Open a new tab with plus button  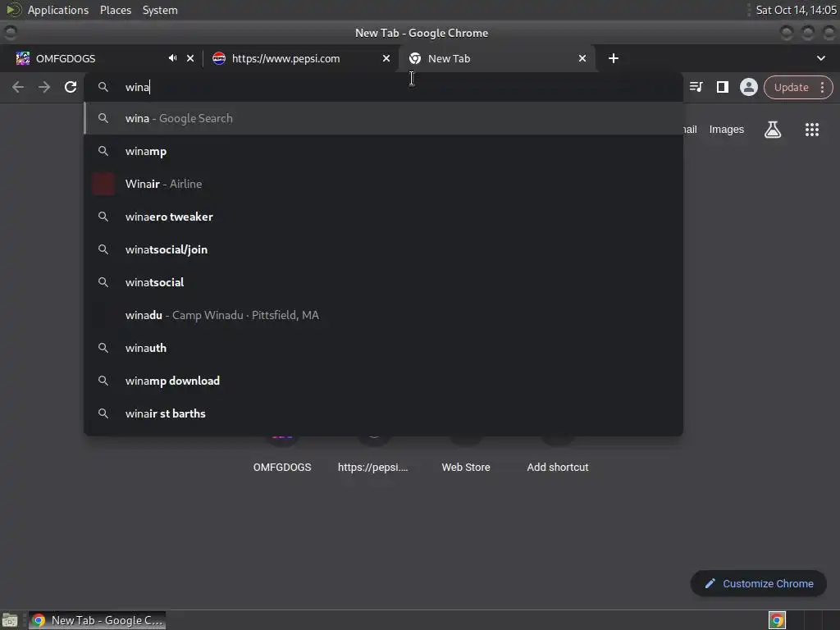[614, 58]
